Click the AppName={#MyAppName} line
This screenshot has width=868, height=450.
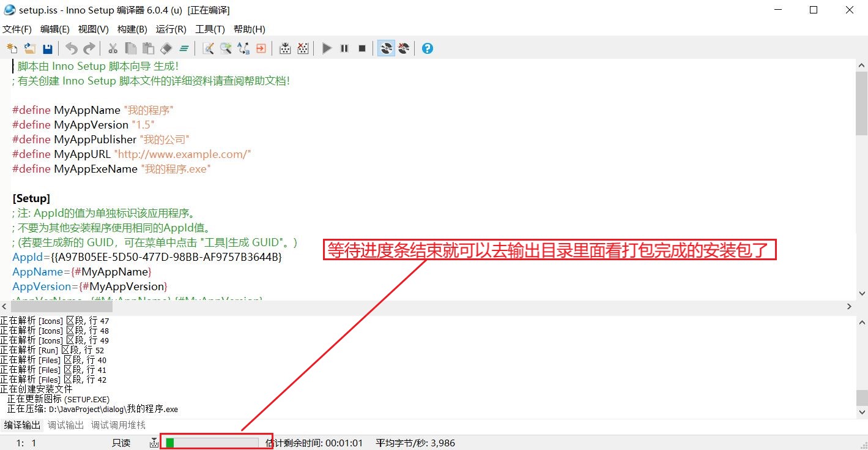pos(82,272)
